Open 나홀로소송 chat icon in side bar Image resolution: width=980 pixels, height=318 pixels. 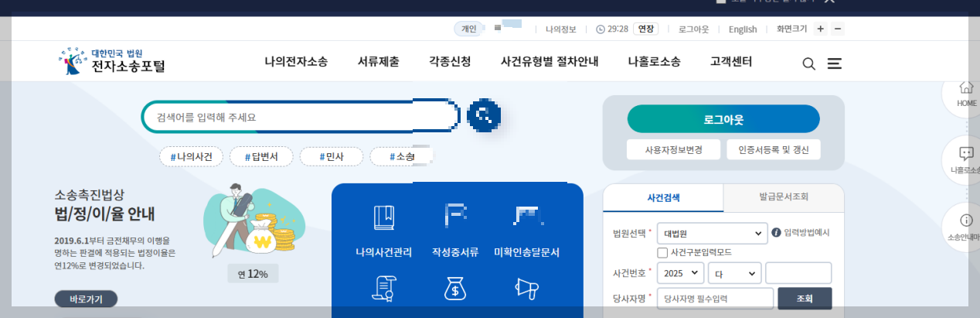pos(966,153)
